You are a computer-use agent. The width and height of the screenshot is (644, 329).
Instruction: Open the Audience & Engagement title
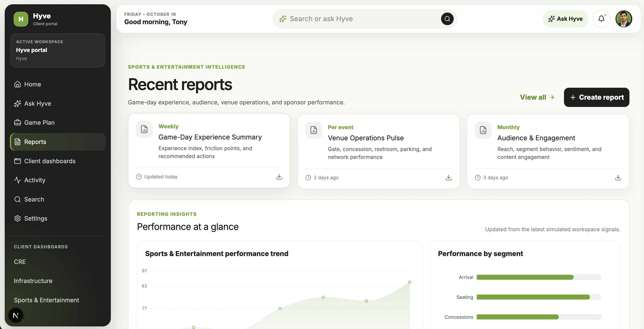coord(536,138)
